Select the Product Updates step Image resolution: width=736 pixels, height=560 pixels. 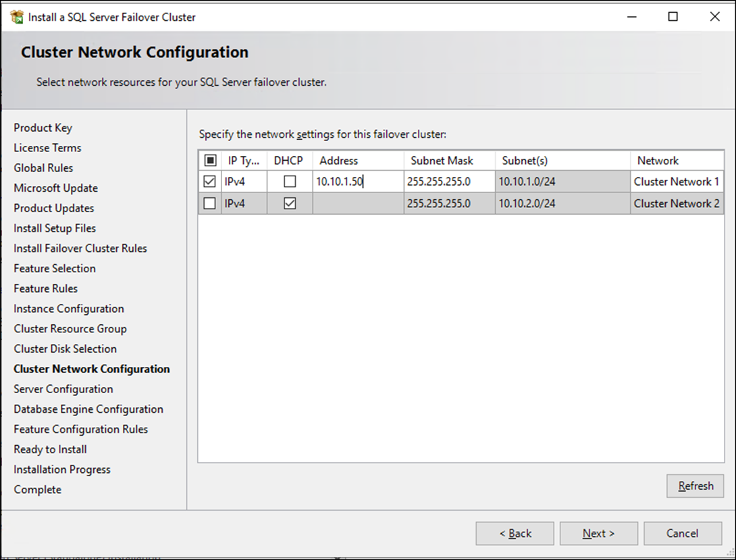53,208
